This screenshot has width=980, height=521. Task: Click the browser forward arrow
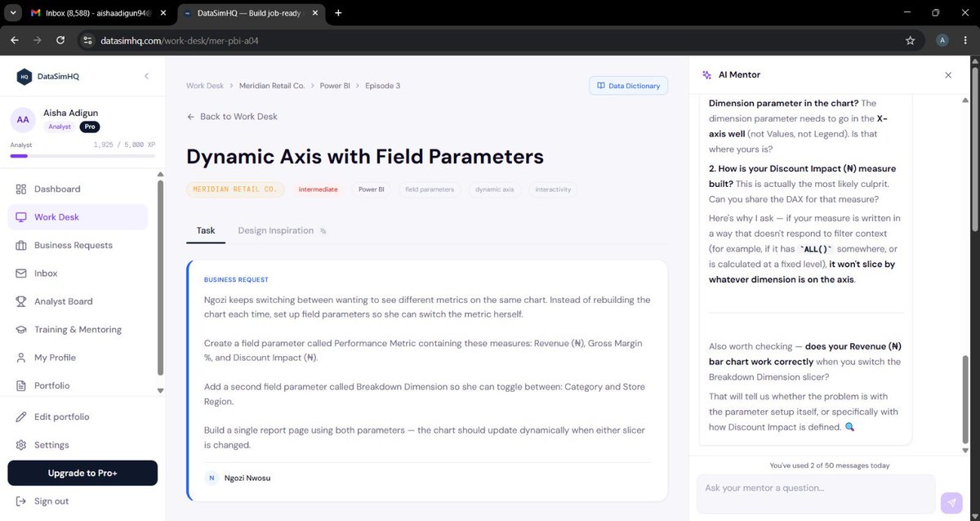38,40
